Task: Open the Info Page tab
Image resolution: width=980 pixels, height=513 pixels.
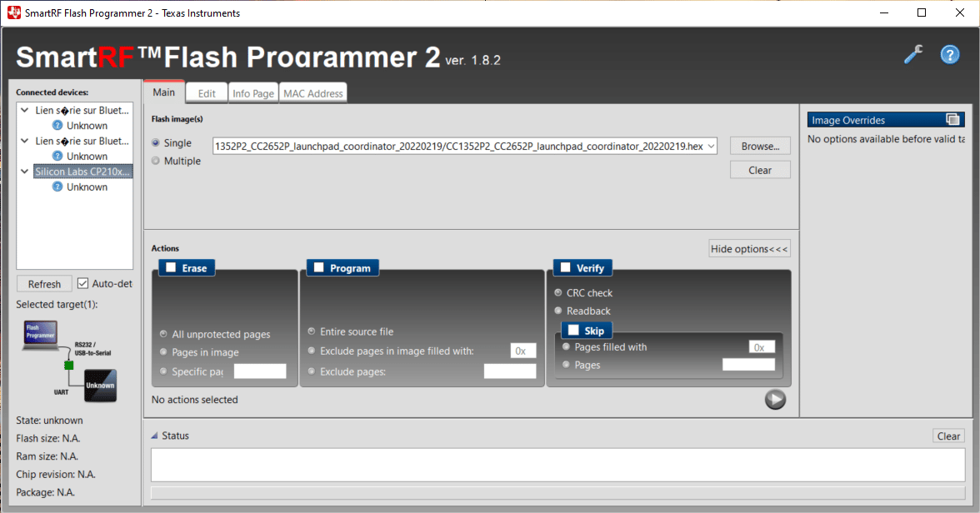Action: click(x=253, y=93)
